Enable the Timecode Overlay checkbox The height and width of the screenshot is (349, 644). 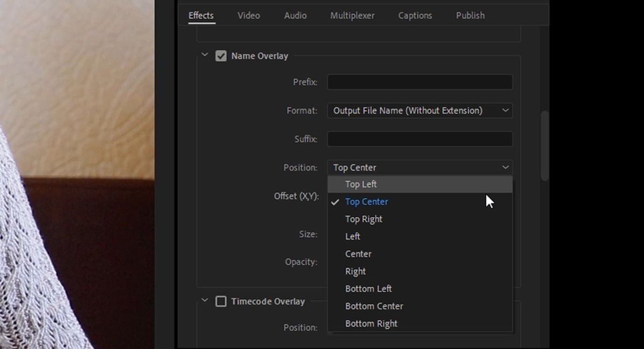coord(222,301)
